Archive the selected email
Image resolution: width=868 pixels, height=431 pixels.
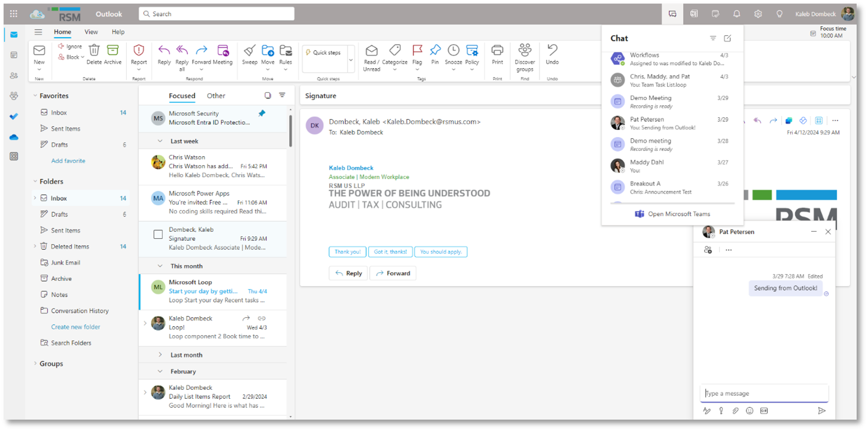pyautogui.click(x=112, y=51)
